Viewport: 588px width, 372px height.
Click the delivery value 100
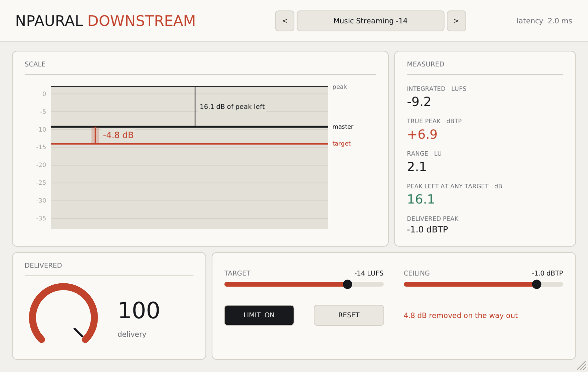coord(139,311)
